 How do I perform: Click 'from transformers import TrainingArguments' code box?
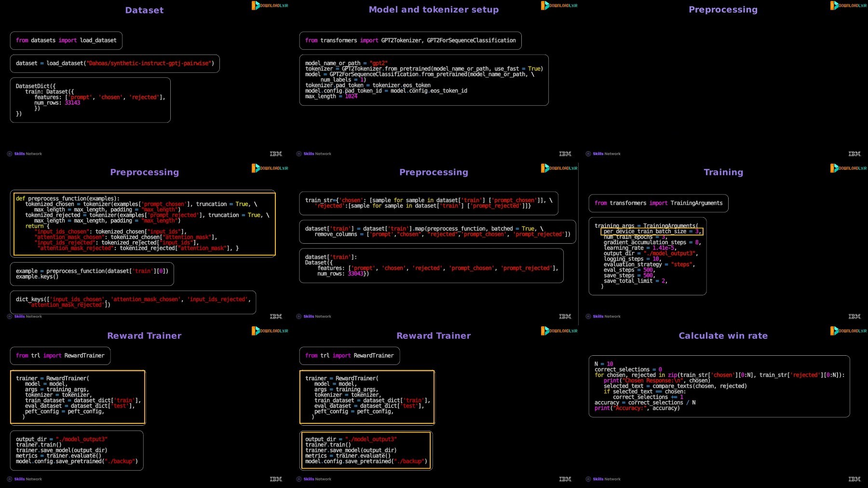pos(658,203)
